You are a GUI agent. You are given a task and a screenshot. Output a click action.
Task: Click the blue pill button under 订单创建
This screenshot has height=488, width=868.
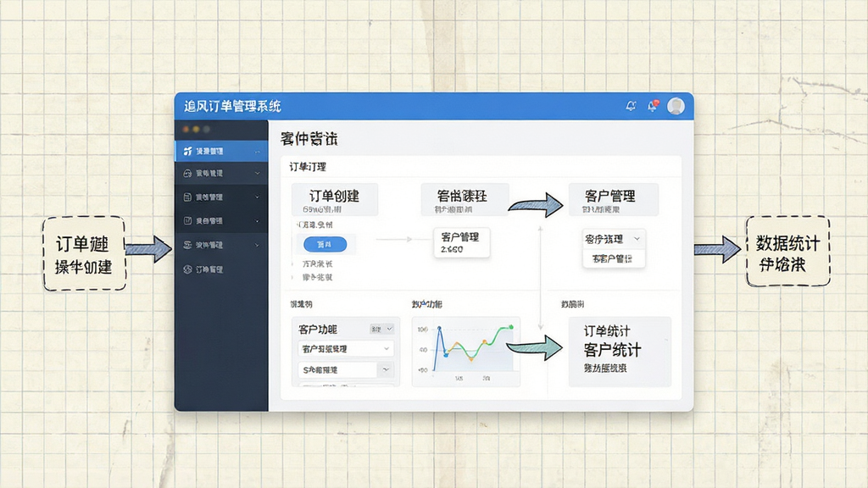point(325,244)
